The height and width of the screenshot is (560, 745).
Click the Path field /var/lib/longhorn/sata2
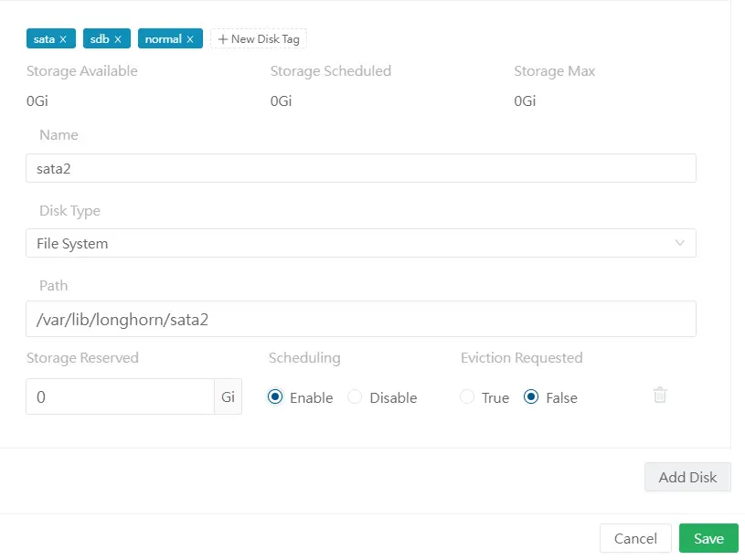coord(360,319)
